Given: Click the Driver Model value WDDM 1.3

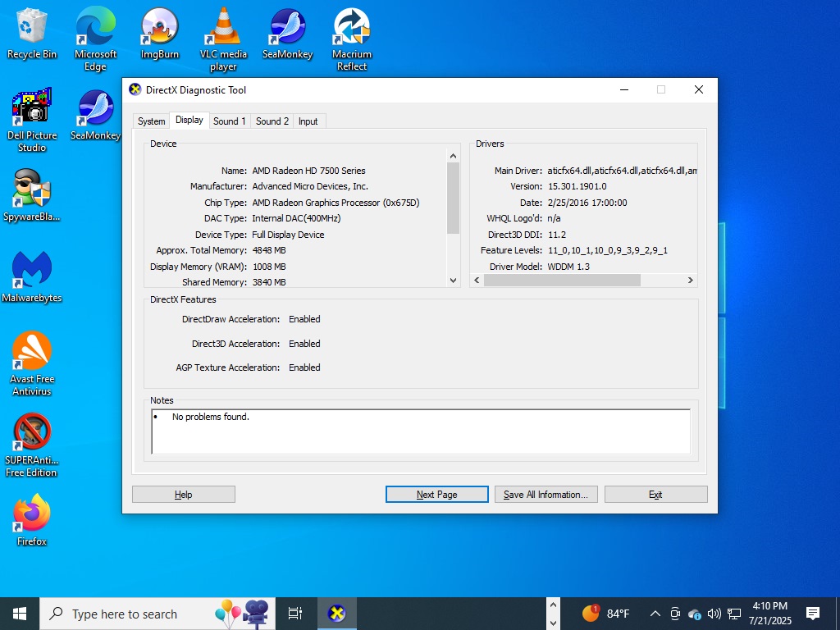Looking at the screenshot, I should [x=568, y=267].
